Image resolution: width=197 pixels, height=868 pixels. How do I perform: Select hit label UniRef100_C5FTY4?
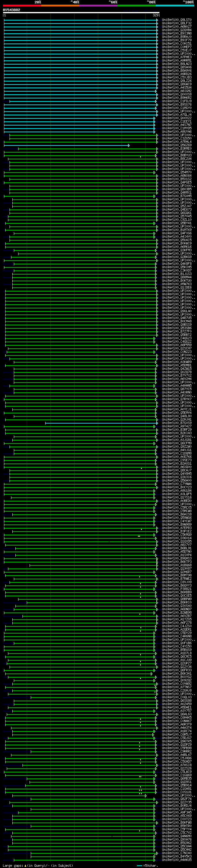pyautogui.click(x=177, y=829)
